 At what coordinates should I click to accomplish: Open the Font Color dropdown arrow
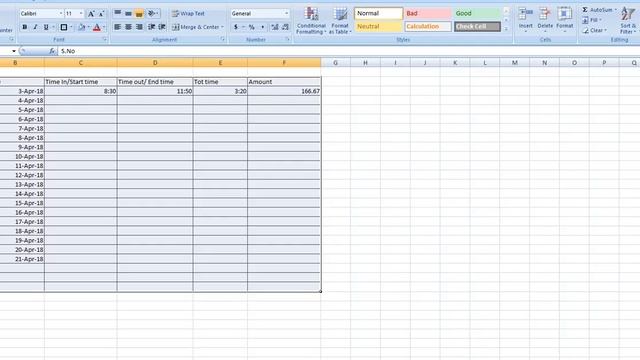click(104, 27)
